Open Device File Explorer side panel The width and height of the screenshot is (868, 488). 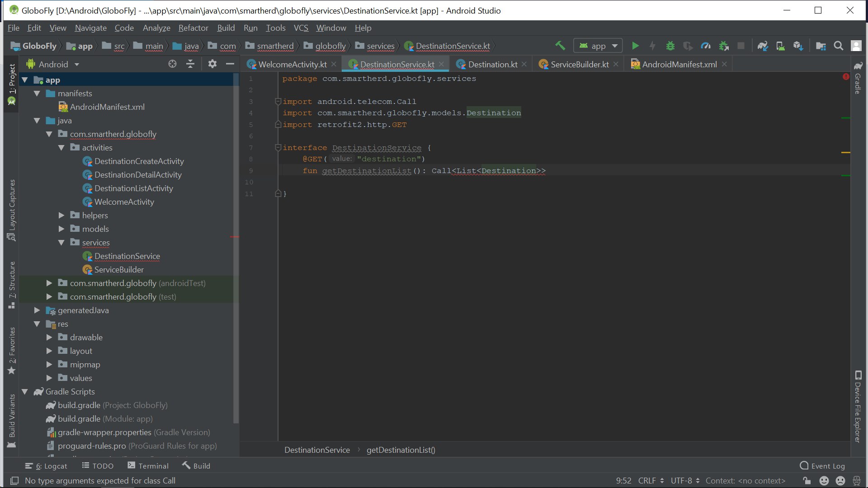[858, 407]
